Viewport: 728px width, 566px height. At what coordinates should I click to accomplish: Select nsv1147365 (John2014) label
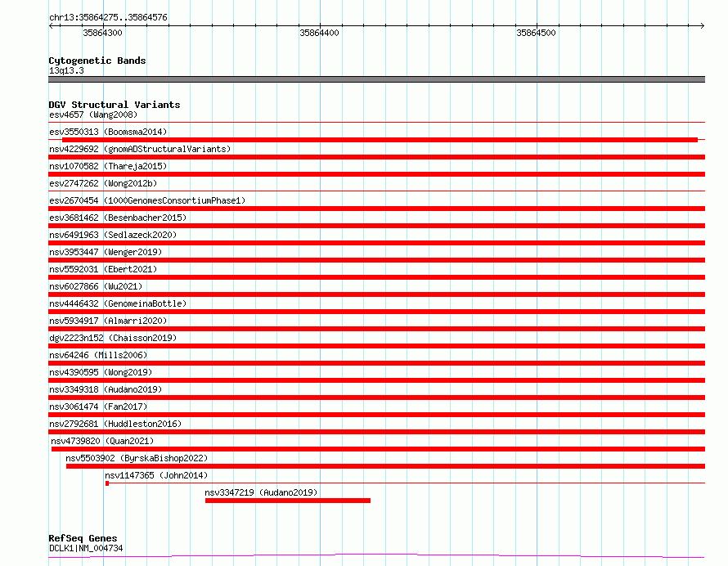[156, 475]
